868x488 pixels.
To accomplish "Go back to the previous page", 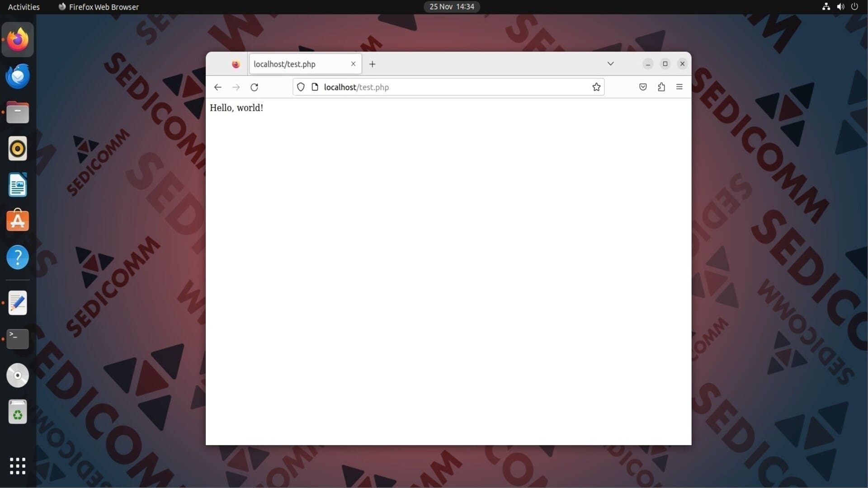I will pyautogui.click(x=217, y=87).
